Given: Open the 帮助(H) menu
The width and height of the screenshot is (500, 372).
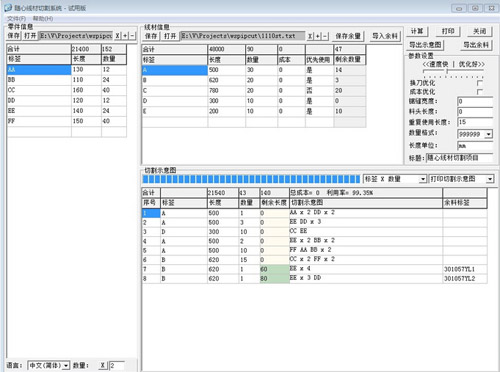Looking at the screenshot, I should [x=43, y=18].
